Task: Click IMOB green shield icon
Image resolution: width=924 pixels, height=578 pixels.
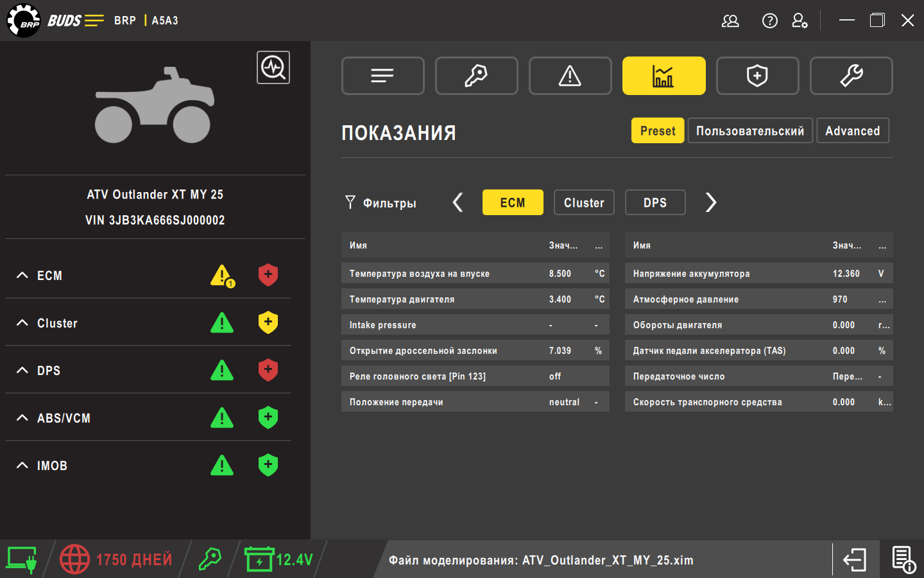Action: tap(268, 465)
